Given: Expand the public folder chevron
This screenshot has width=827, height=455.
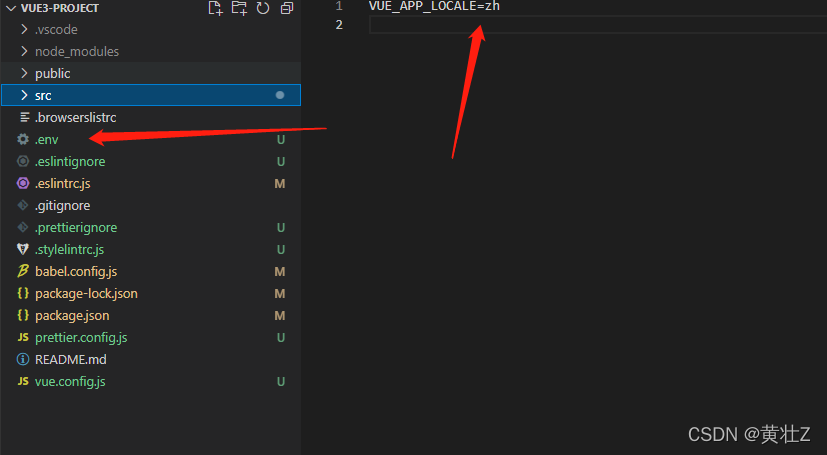Looking at the screenshot, I should 24,73.
